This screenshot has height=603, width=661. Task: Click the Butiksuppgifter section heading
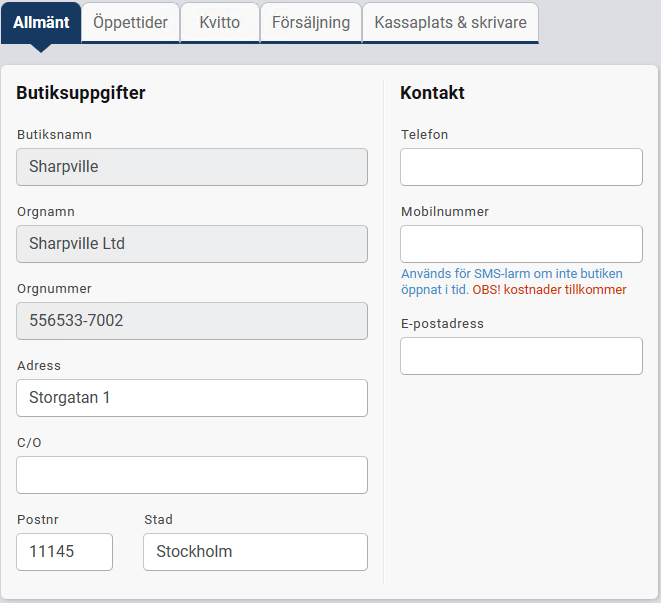tap(81, 93)
